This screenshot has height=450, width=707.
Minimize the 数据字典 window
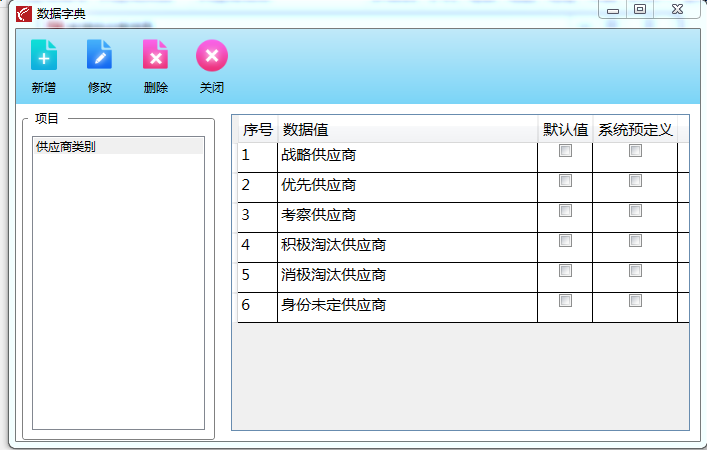click(613, 9)
